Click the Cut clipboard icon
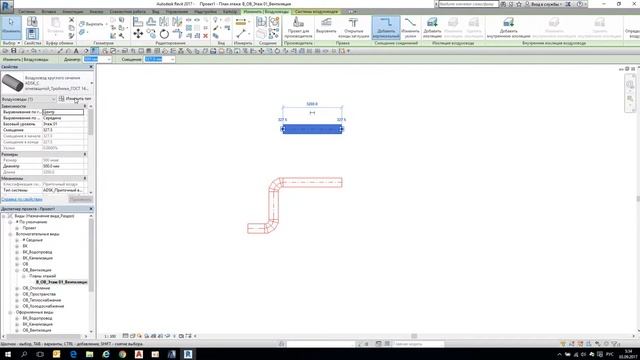 click(x=71, y=20)
